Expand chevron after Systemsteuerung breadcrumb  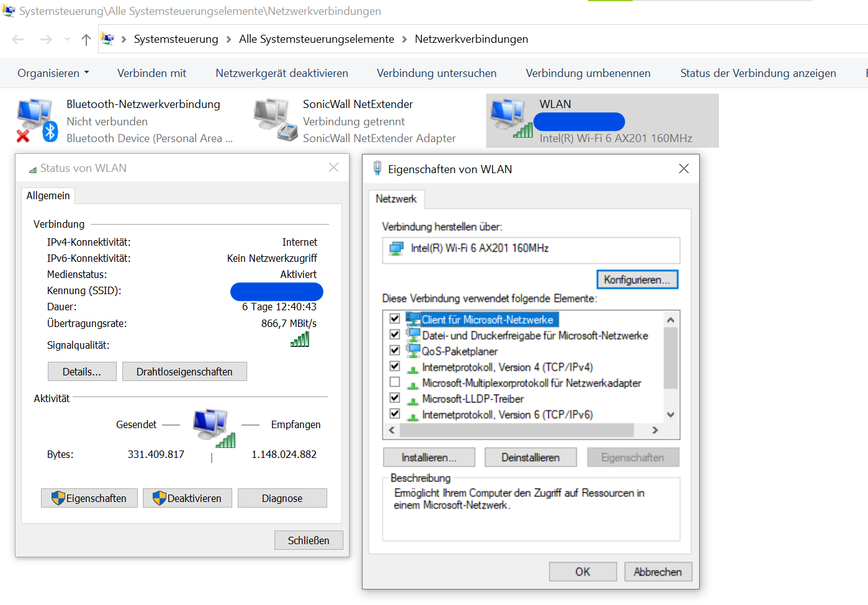[228, 40]
